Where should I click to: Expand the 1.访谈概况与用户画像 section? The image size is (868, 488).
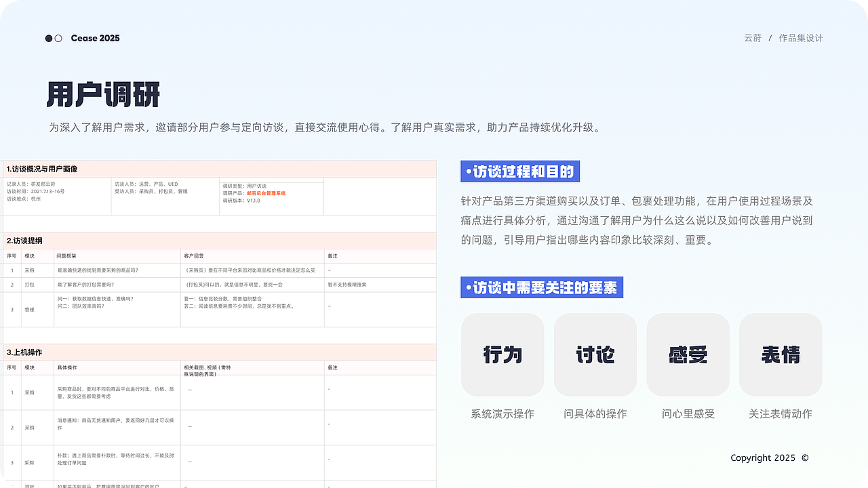pos(217,169)
